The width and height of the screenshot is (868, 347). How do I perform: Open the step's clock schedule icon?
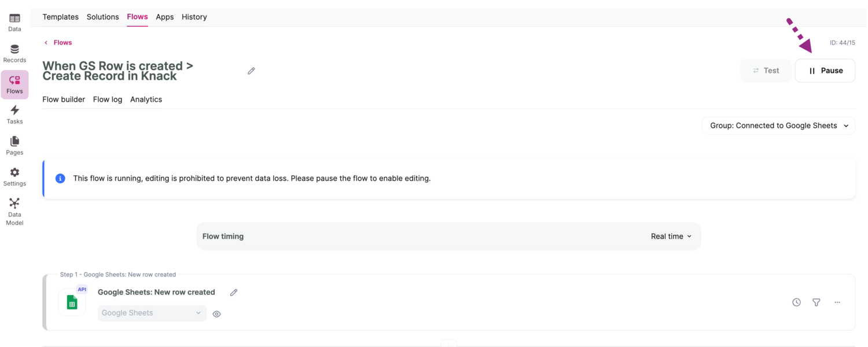(796, 302)
